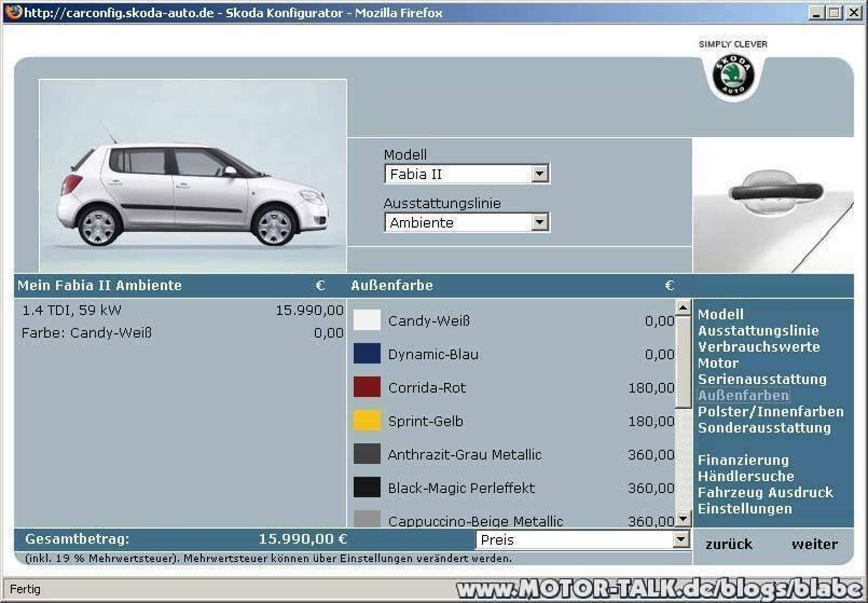The width and height of the screenshot is (868, 603).
Task: Open the Sonderausstattung section
Action: (764, 428)
